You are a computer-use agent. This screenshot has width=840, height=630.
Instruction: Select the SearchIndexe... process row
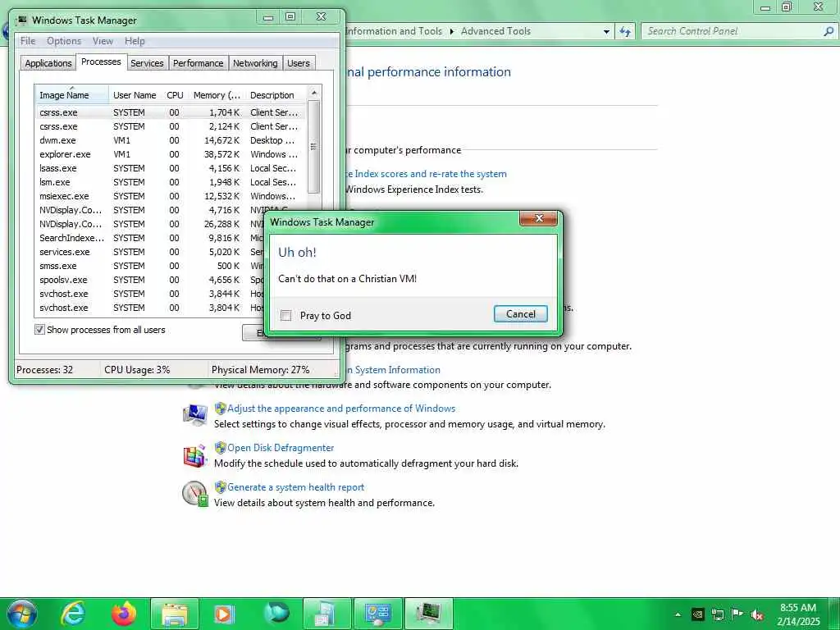[x=150, y=238]
